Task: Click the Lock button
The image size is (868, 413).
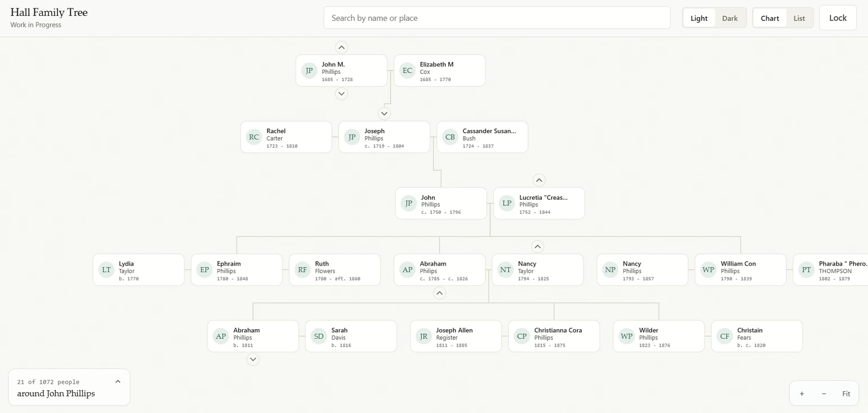Action: 838,18
